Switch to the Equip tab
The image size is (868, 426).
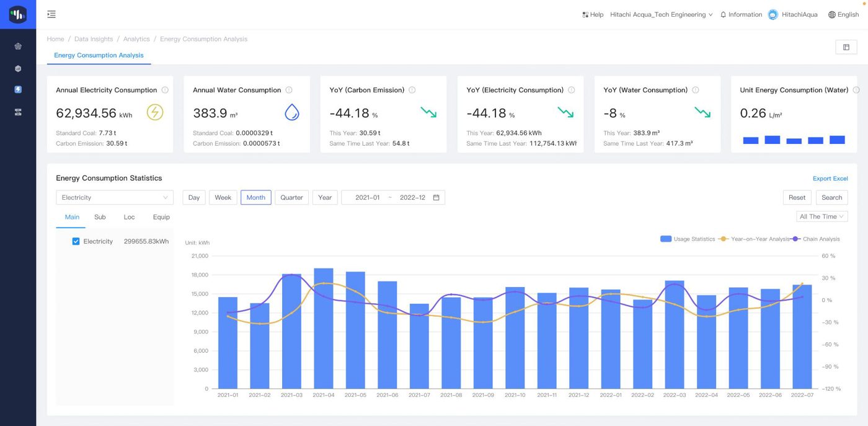[x=161, y=217]
